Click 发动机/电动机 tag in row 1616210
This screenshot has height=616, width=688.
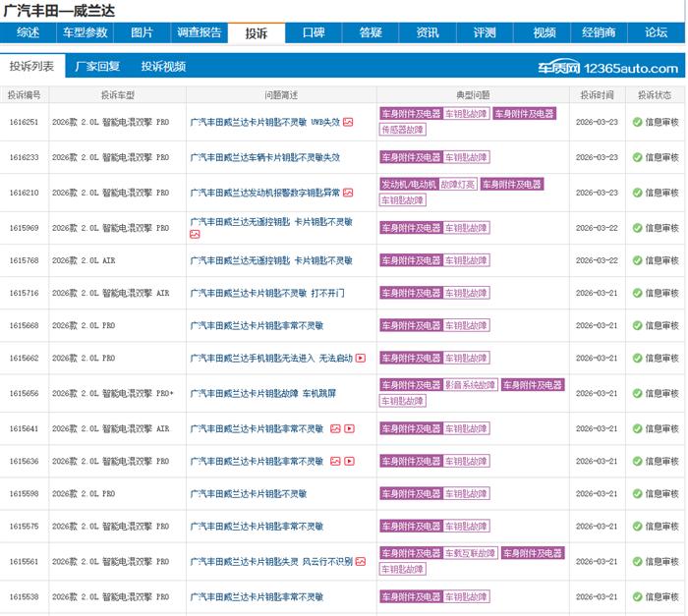point(408,184)
